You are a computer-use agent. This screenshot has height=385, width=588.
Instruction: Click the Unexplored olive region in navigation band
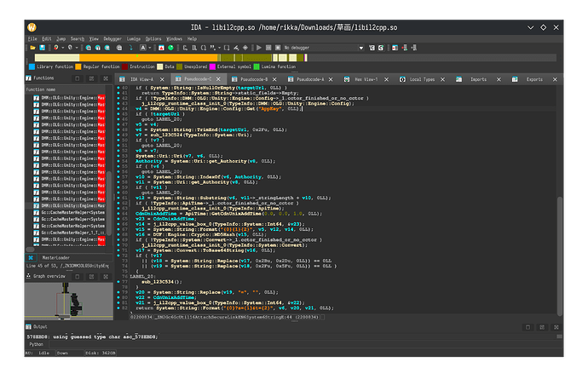pos(257,57)
